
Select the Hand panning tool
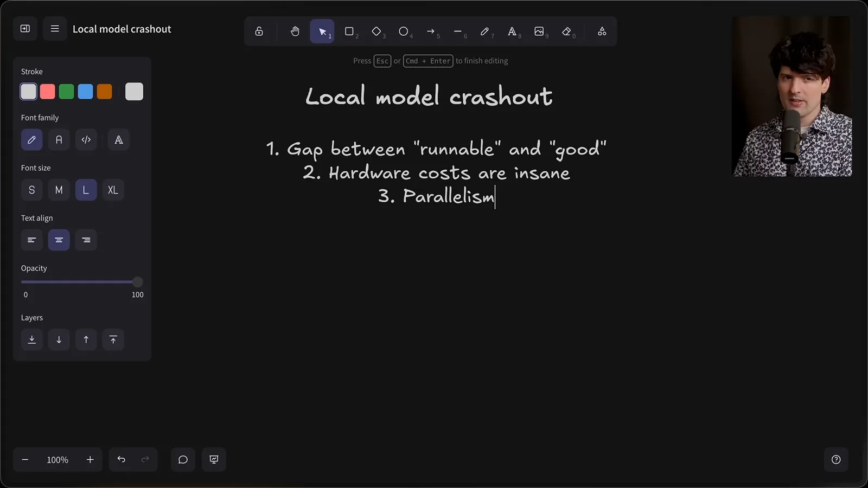pos(295,31)
